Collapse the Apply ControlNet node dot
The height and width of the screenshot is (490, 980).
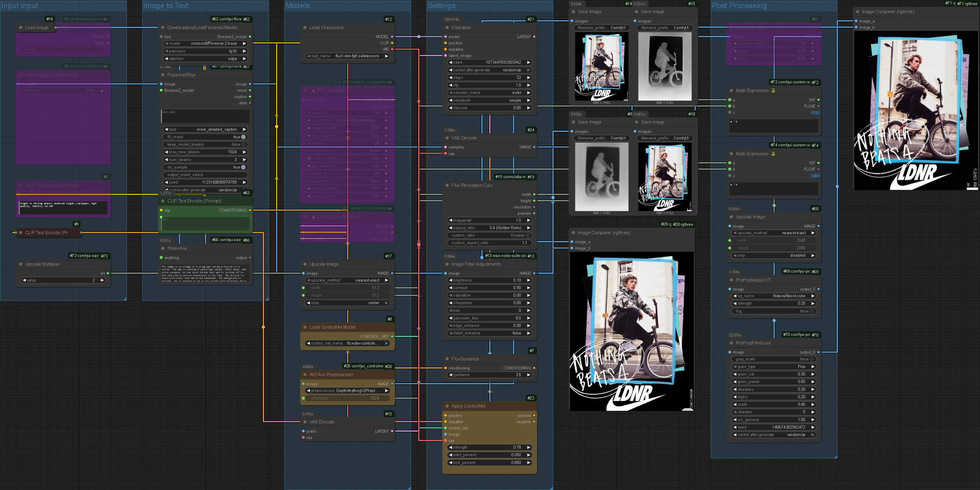pyautogui.click(x=447, y=406)
